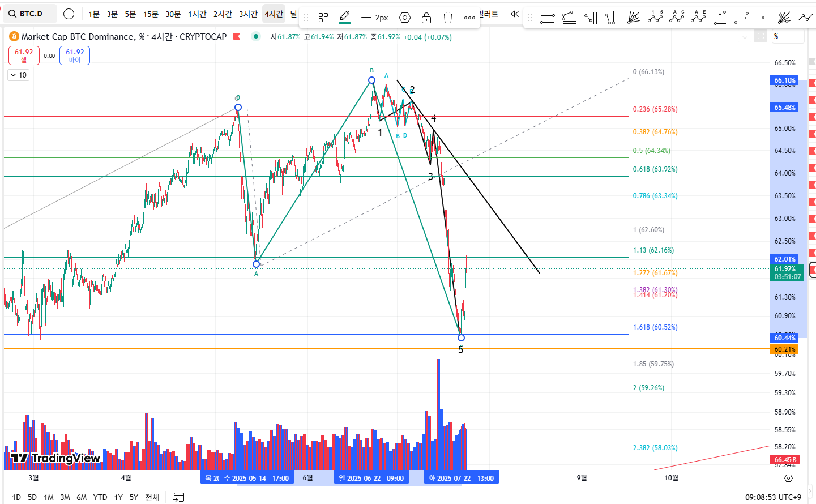Expand the collapsed indicators legend showing 10
The height and width of the screenshot is (504, 816).
tap(18, 75)
